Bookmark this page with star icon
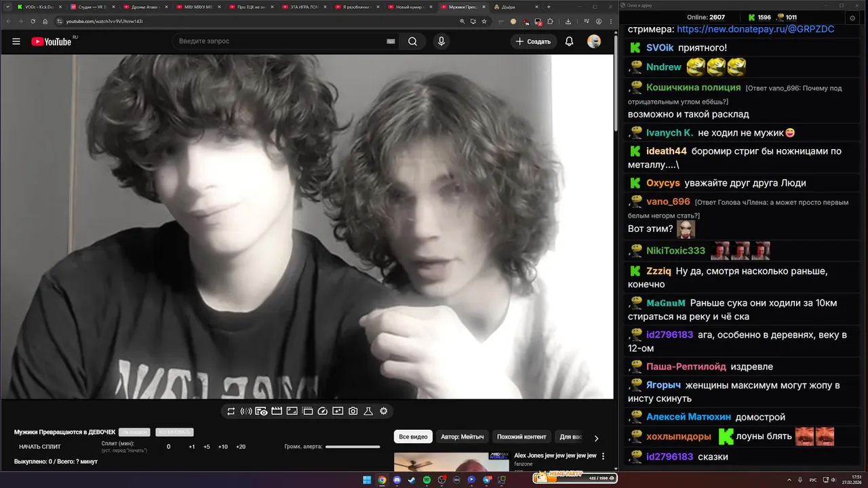 (484, 21)
